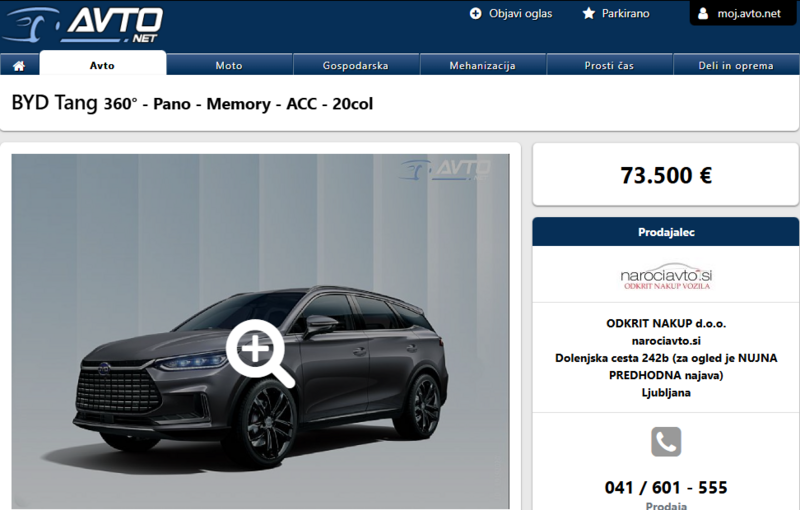Switch to Deli in oprema tab

736,65
